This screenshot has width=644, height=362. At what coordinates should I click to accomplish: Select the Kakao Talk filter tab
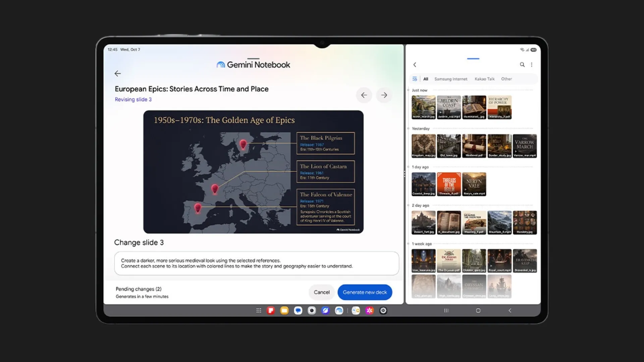[484, 79]
